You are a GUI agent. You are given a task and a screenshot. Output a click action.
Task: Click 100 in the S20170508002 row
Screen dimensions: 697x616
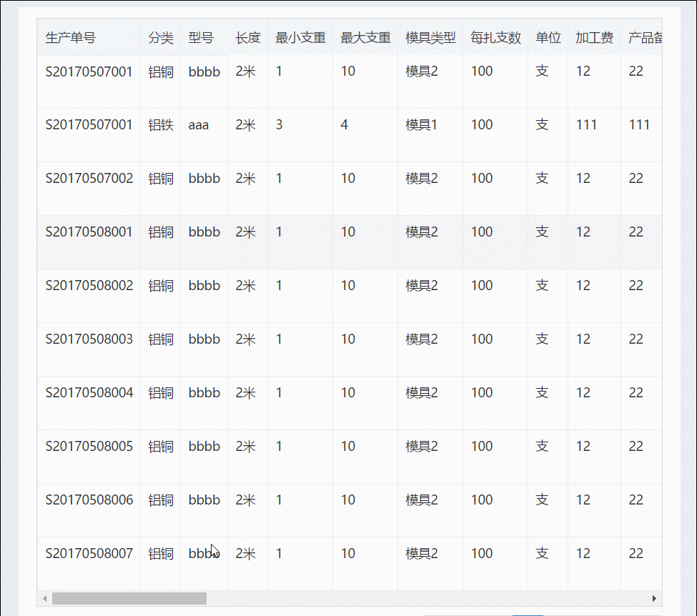point(482,286)
